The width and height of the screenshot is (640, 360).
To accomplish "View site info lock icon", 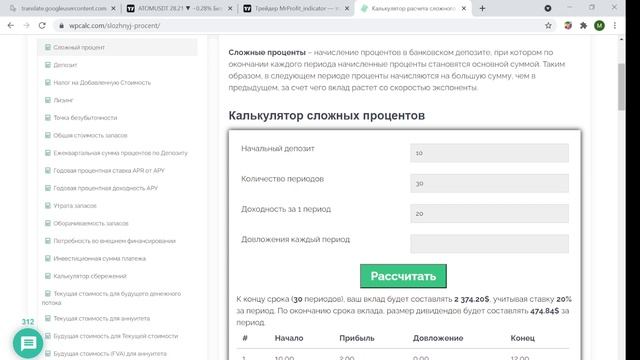I will 61,25.
